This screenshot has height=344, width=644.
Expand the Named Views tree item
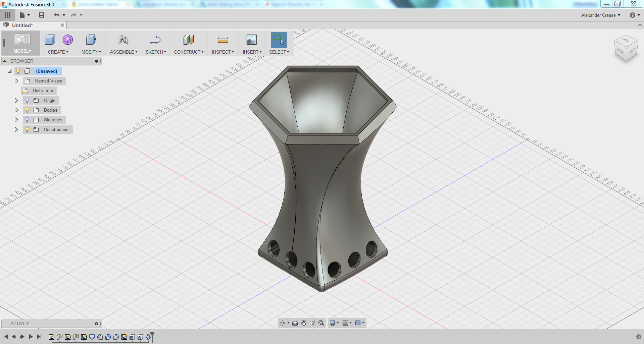[16, 81]
